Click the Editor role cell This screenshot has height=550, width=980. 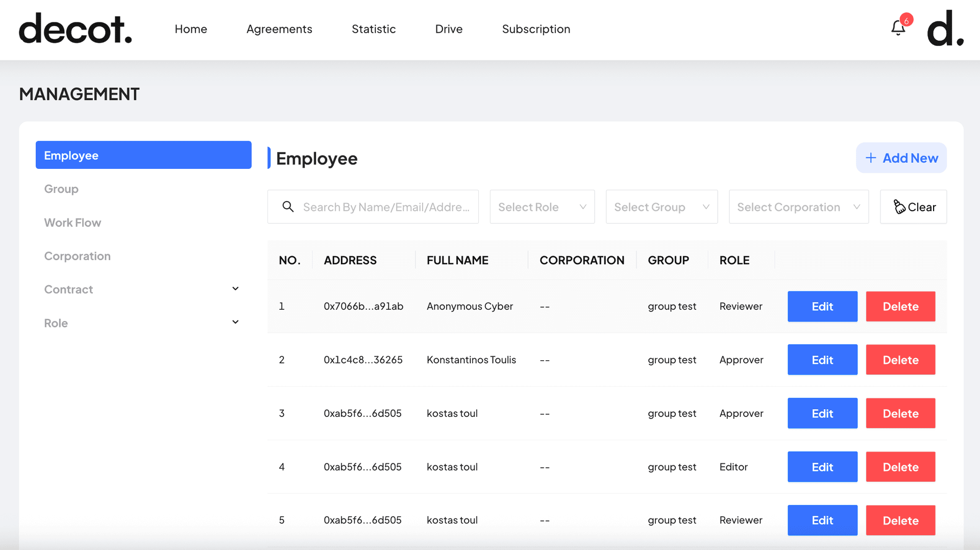coord(733,467)
